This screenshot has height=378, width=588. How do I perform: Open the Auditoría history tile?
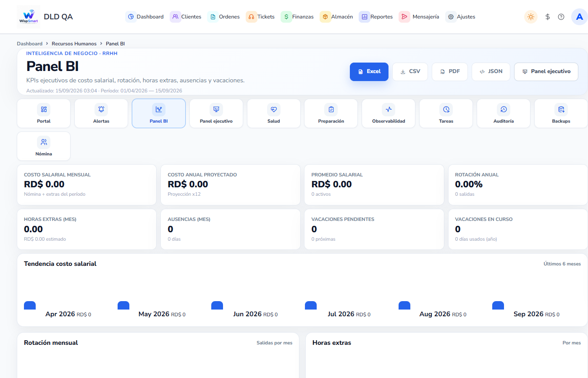(504, 113)
